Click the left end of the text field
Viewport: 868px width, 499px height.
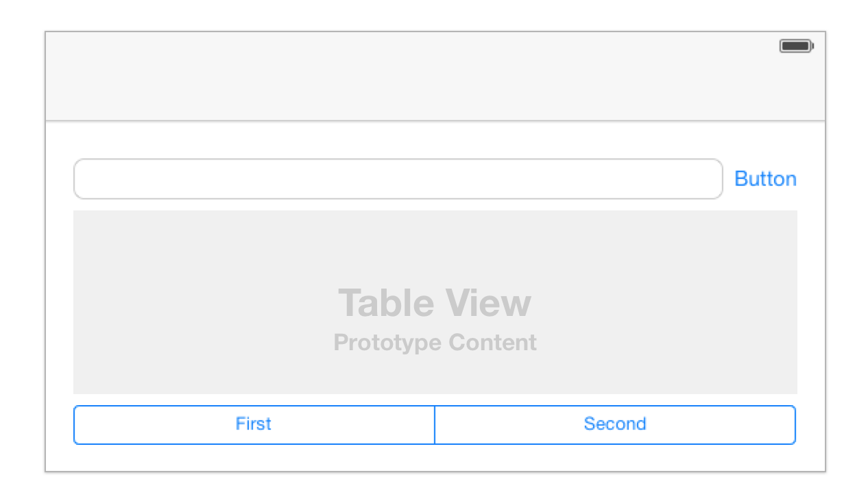pyautogui.click(x=86, y=179)
